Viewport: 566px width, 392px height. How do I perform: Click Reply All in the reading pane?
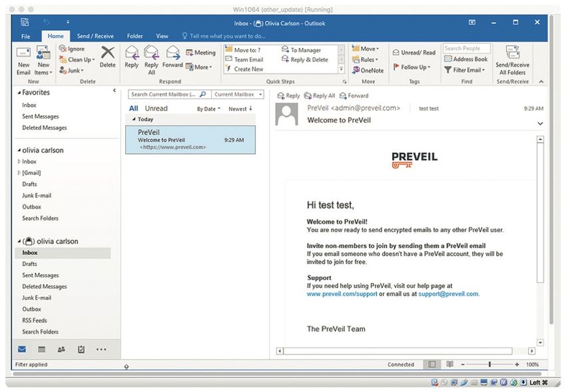click(320, 96)
